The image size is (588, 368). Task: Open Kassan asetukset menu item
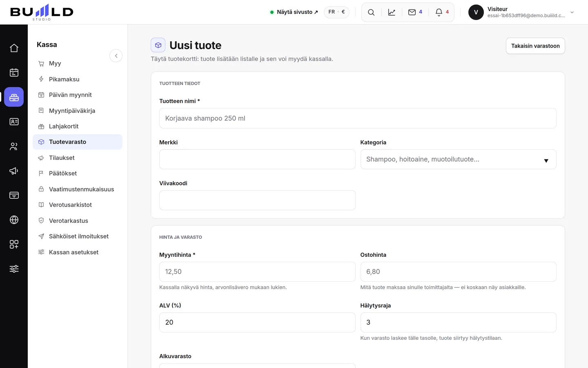[78, 252]
